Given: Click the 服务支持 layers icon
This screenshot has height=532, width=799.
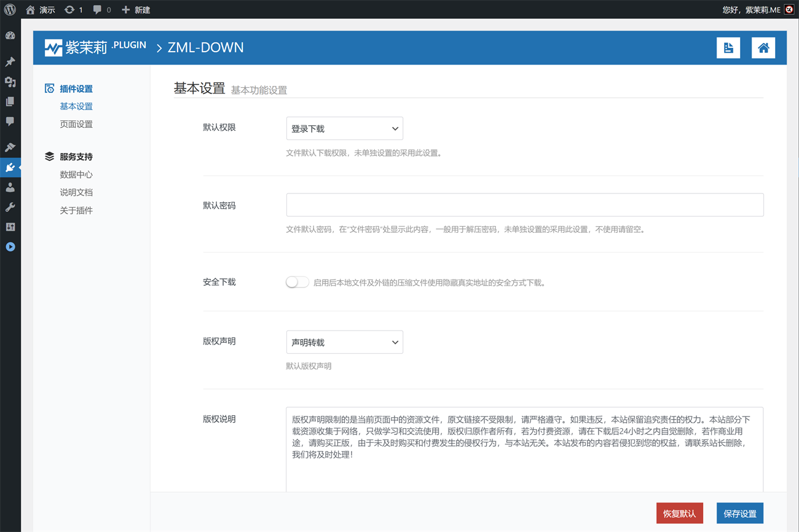Looking at the screenshot, I should pyautogui.click(x=49, y=157).
